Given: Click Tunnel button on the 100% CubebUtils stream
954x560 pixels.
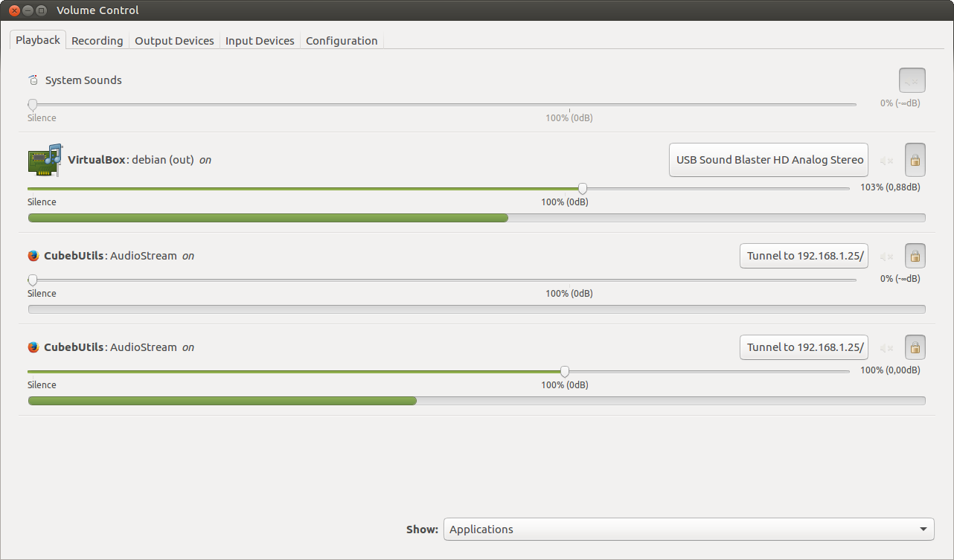Looking at the screenshot, I should tap(804, 347).
